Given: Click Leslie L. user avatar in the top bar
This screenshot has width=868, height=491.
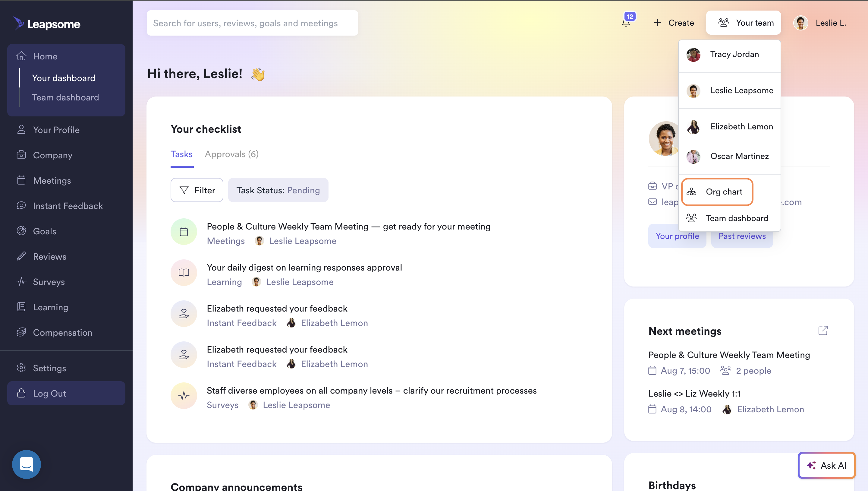Looking at the screenshot, I should (x=800, y=23).
